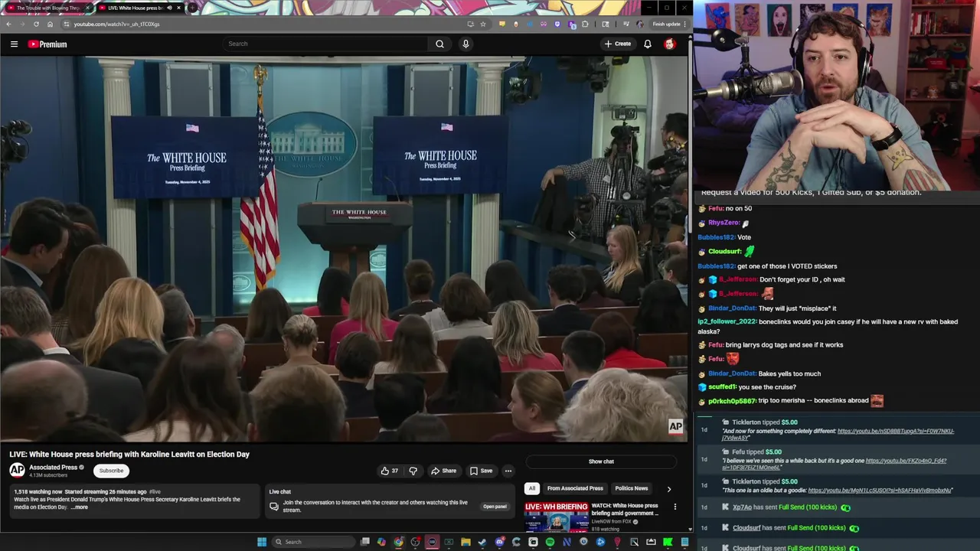Open Steam from the taskbar
Screen dimensions: 980x551
tap(482, 542)
